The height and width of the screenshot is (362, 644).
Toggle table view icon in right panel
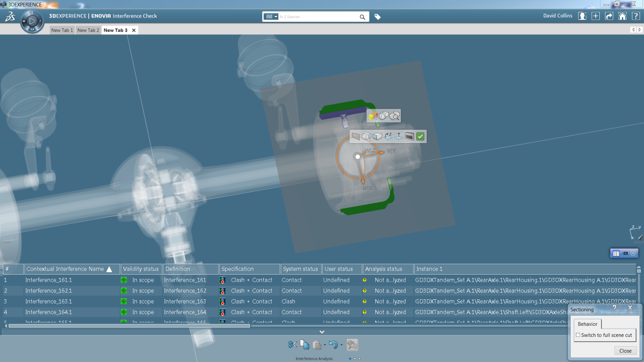tap(616, 253)
